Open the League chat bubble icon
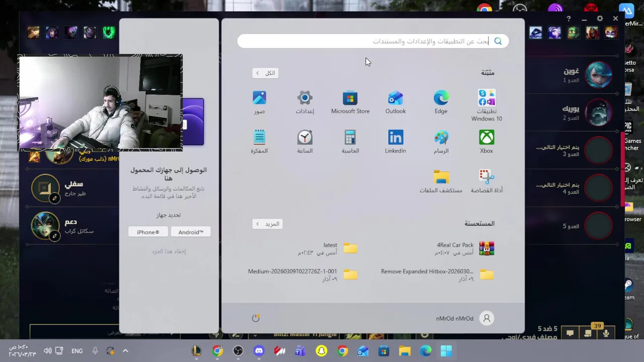 570,333
